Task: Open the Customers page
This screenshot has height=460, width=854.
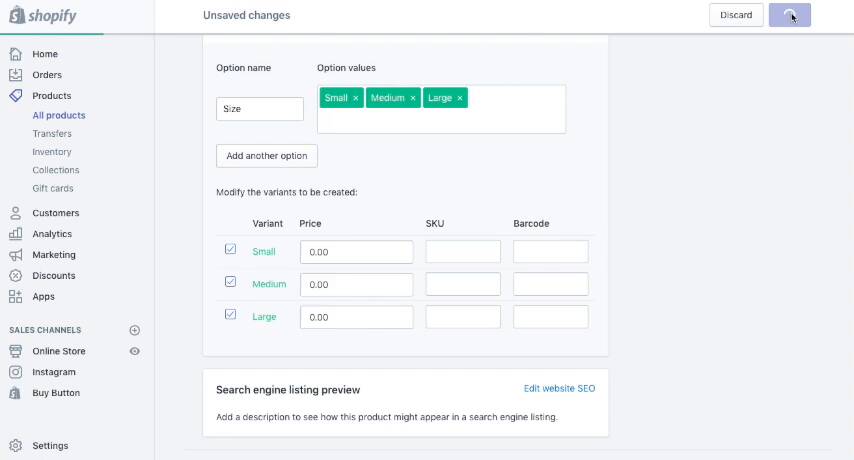Action: pos(55,213)
